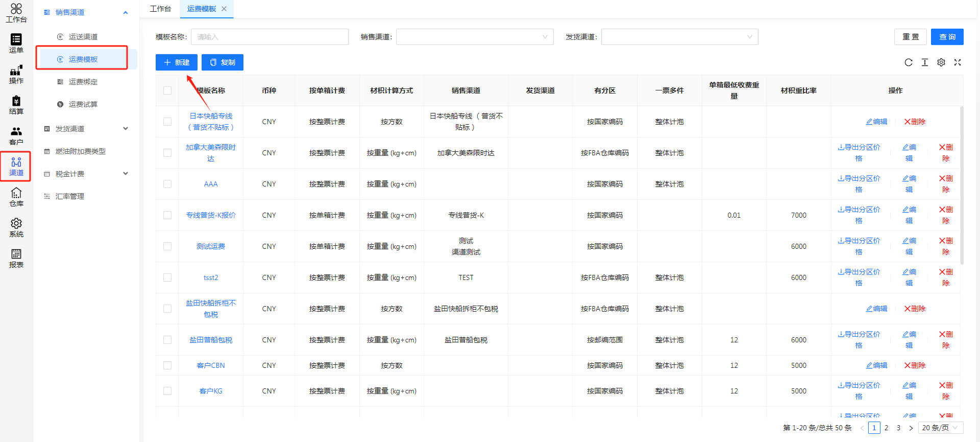980x442 pixels.
Task: Open 运费绑定 in the sidebar menu
Action: (83, 82)
